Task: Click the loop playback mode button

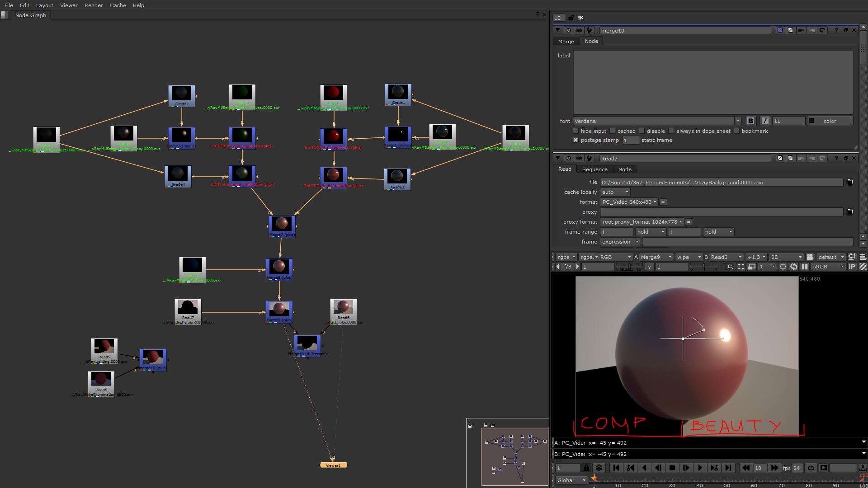Action: (811, 468)
